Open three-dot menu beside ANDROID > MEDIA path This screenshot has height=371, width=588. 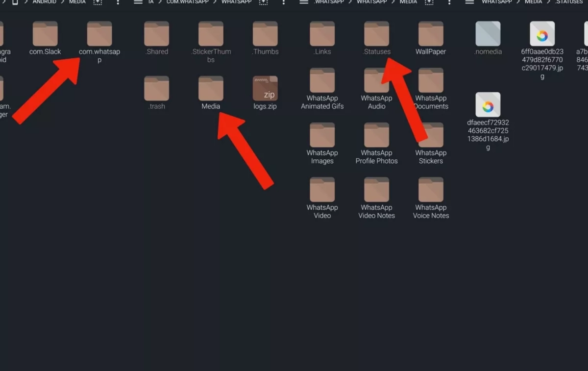pos(118,2)
